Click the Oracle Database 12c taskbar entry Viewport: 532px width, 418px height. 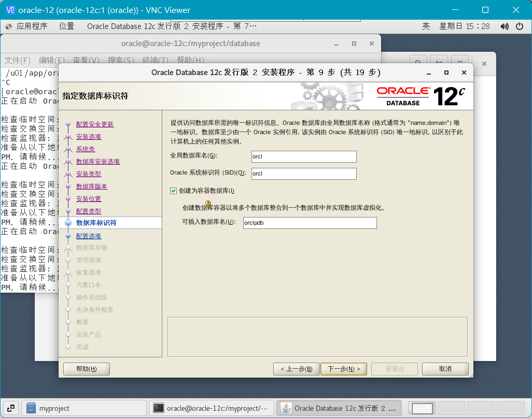pos(339,408)
